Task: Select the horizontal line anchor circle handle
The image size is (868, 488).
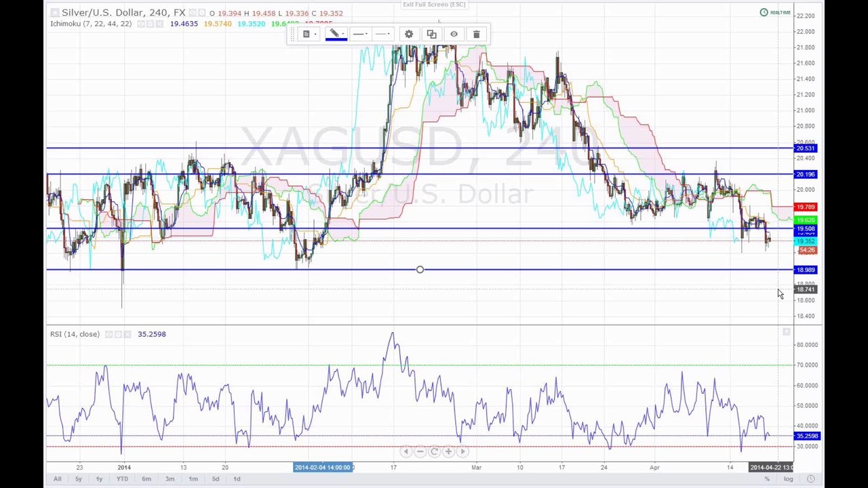Action: pyautogui.click(x=420, y=270)
